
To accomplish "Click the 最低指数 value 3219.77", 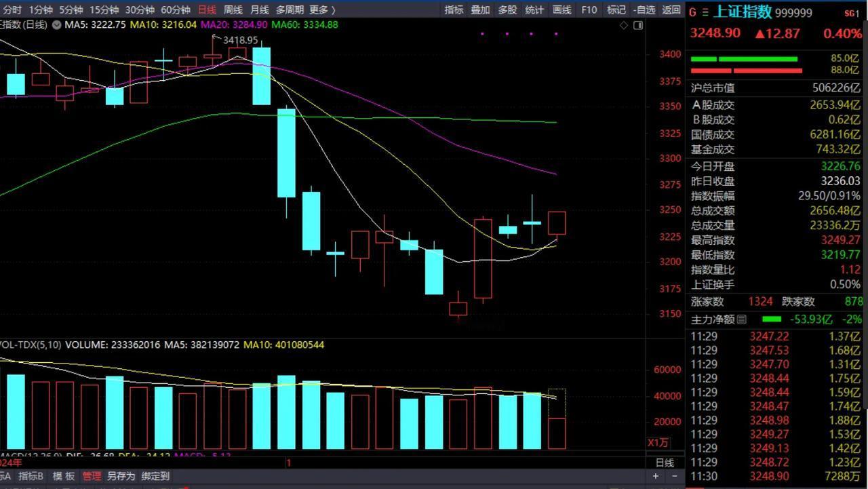I will click(840, 255).
